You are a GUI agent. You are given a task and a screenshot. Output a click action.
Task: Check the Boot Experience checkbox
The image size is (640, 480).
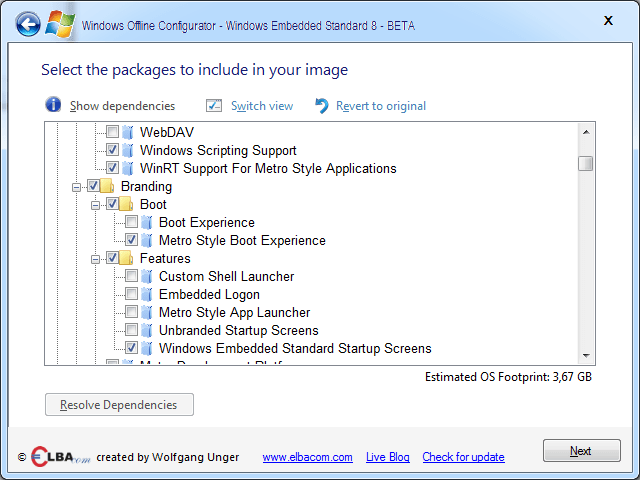pos(131,222)
